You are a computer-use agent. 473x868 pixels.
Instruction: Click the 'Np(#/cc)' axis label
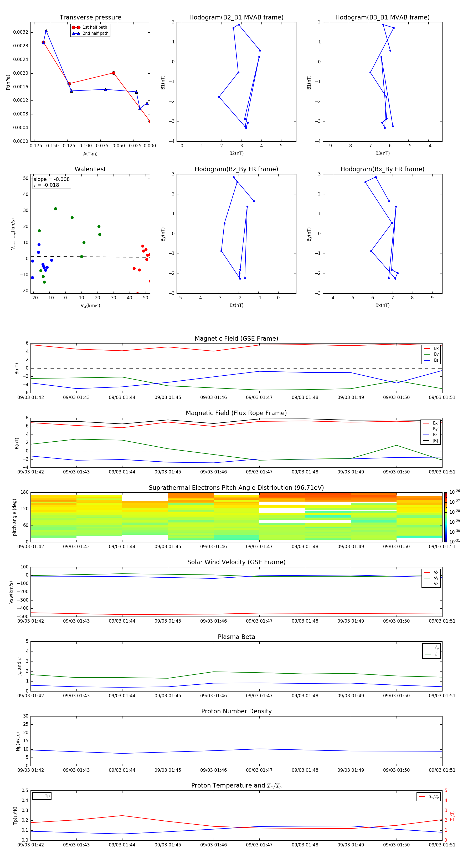pyautogui.click(x=18, y=741)
